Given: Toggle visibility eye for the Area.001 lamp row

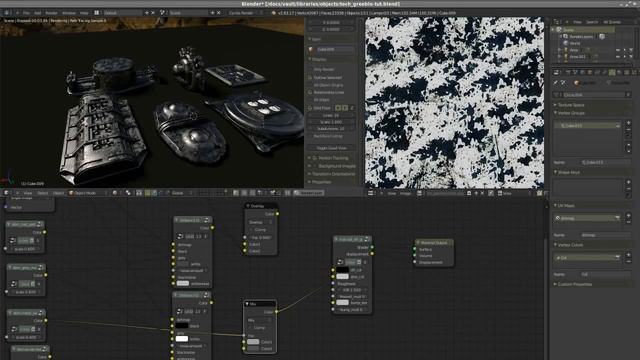Looking at the screenshot, I should 618,56.
